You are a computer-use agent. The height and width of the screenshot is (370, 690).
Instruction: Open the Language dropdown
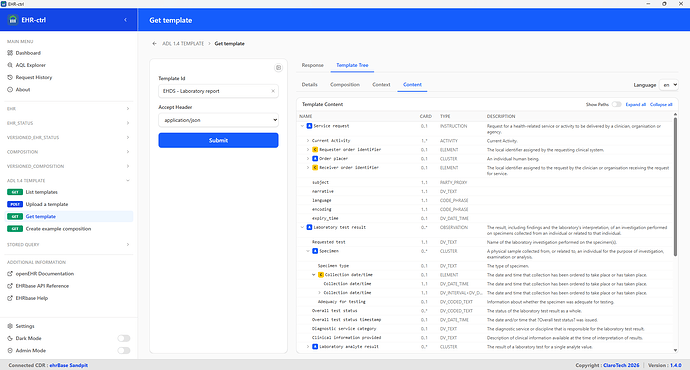669,85
